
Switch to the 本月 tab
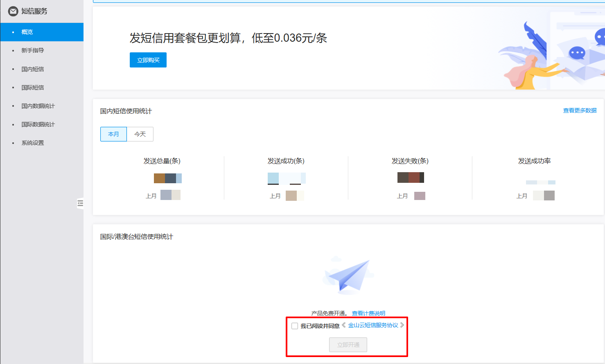113,134
